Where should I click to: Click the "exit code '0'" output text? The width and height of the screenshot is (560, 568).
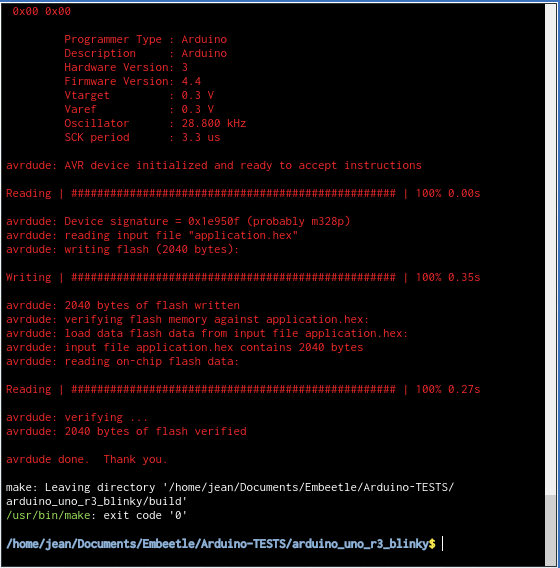145,515
